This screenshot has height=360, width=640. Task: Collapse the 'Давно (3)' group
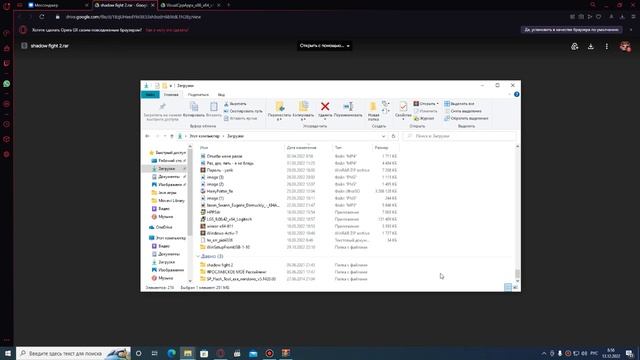pyautogui.click(x=198, y=256)
